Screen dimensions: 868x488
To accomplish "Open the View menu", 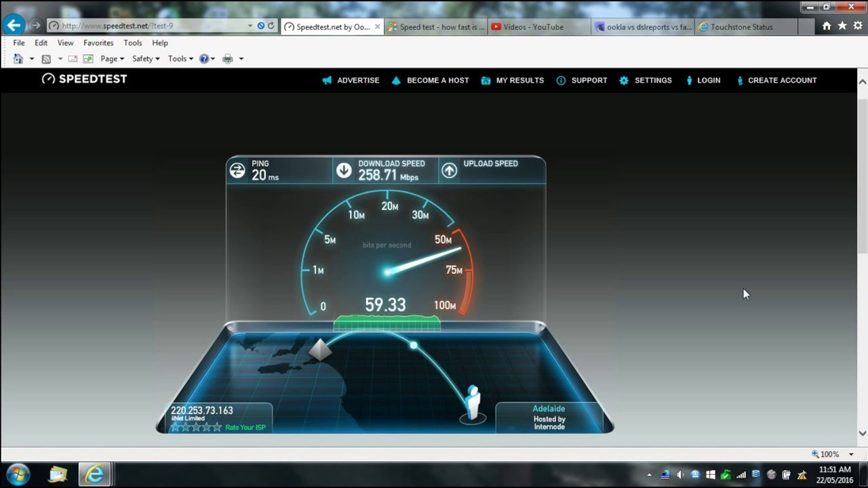I will pos(66,43).
